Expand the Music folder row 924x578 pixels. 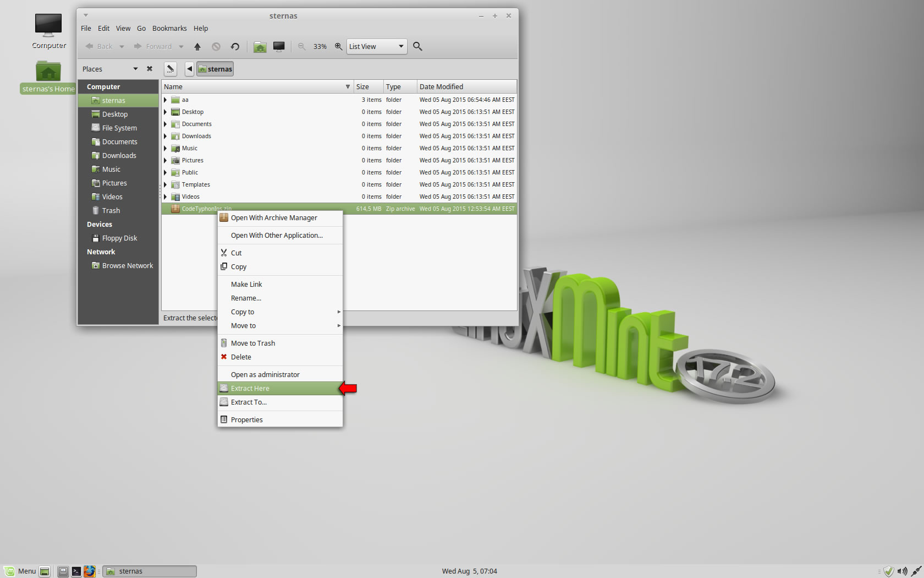click(165, 148)
